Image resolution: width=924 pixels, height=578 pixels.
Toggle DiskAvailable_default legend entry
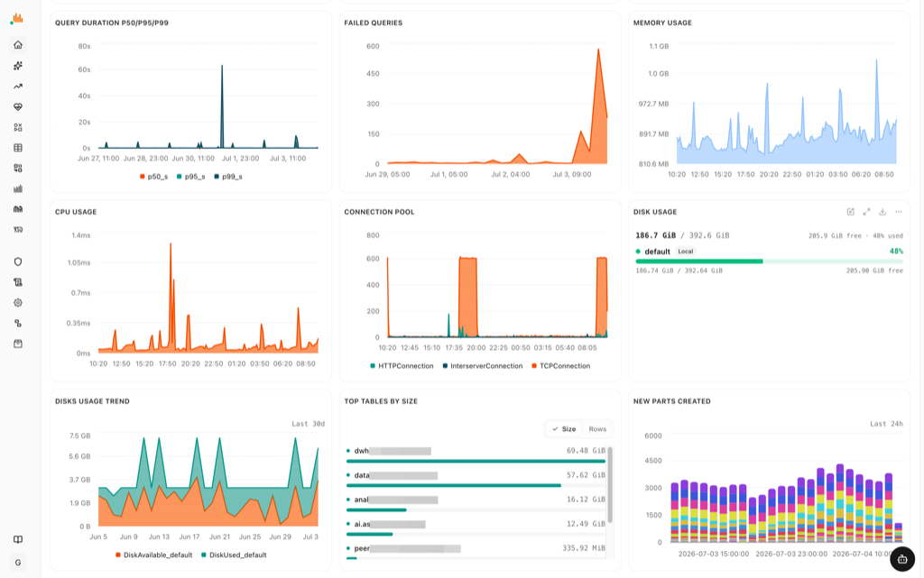pyautogui.click(x=153, y=555)
